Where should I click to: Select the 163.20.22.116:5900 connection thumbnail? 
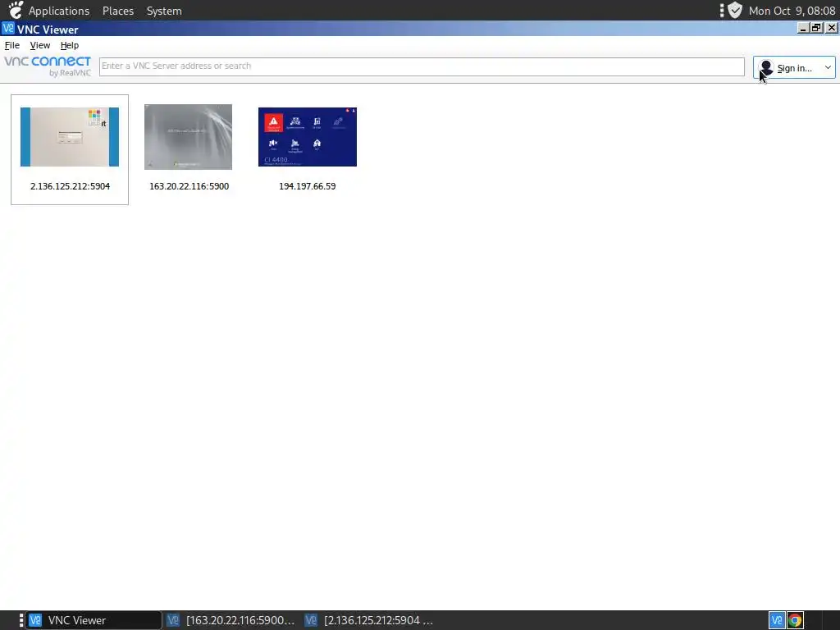point(188,137)
